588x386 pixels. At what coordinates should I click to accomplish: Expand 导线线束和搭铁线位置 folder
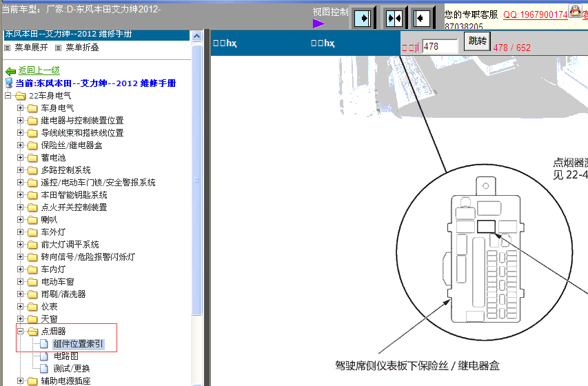[20, 133]
